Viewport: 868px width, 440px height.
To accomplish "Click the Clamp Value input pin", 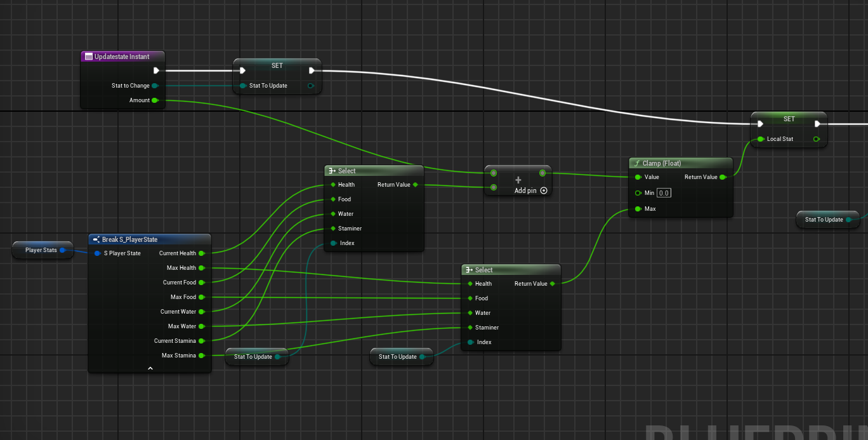I will 638,177.
